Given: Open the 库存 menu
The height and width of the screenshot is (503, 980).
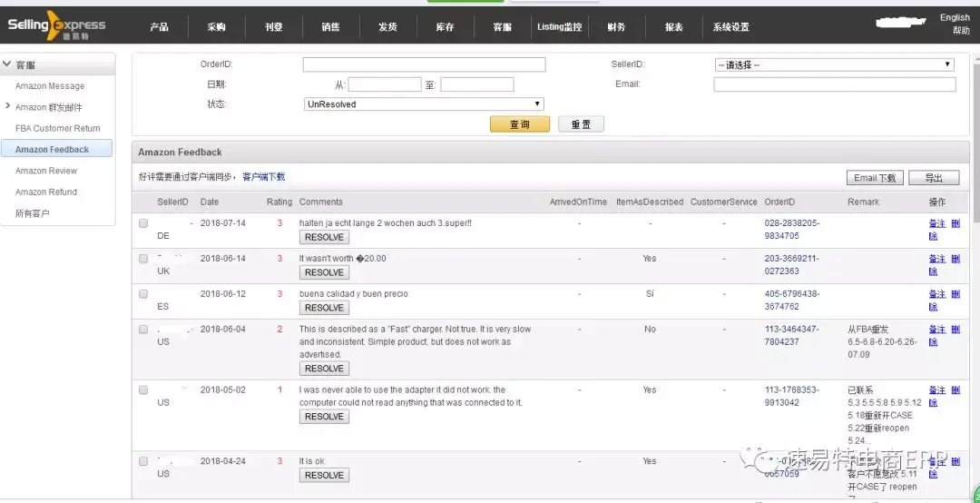Looking at the screenshot, I should (445, 27).
